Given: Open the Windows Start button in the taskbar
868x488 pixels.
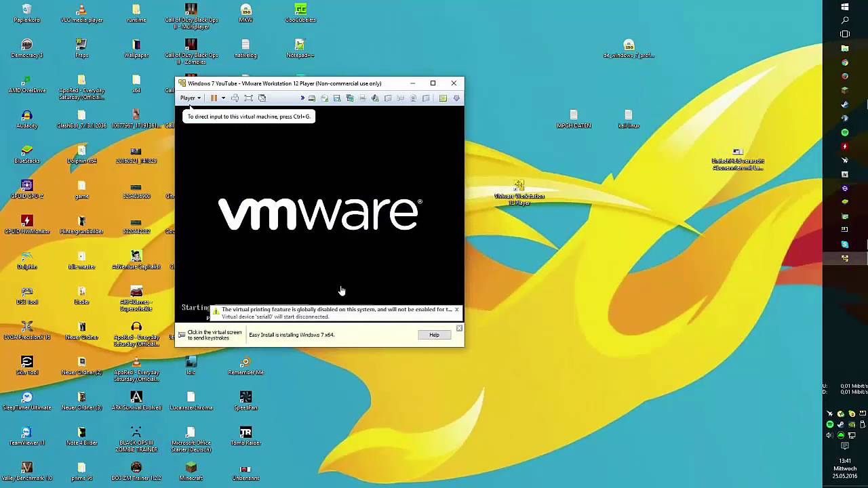Looking at the screenshot, I should pyautogui.click(x=845, y=7).
